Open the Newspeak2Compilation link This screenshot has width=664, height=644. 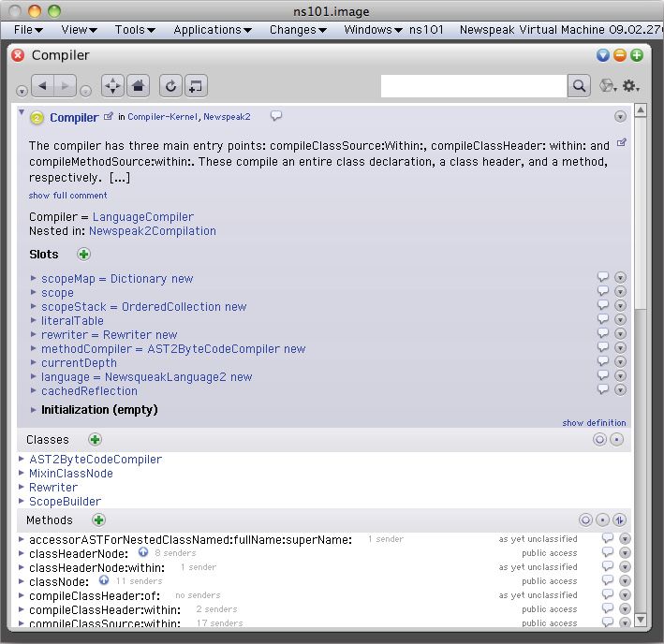[153, 231]
